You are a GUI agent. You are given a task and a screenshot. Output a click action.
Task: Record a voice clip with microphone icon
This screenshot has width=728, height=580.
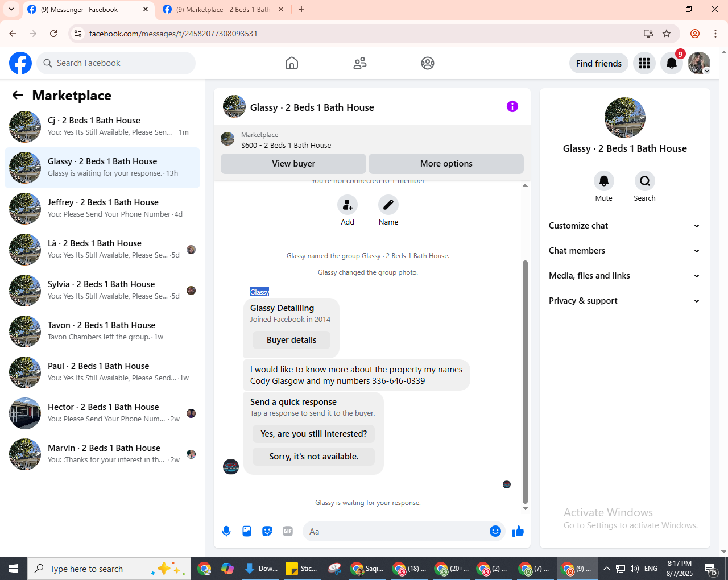tap(226, 531)
